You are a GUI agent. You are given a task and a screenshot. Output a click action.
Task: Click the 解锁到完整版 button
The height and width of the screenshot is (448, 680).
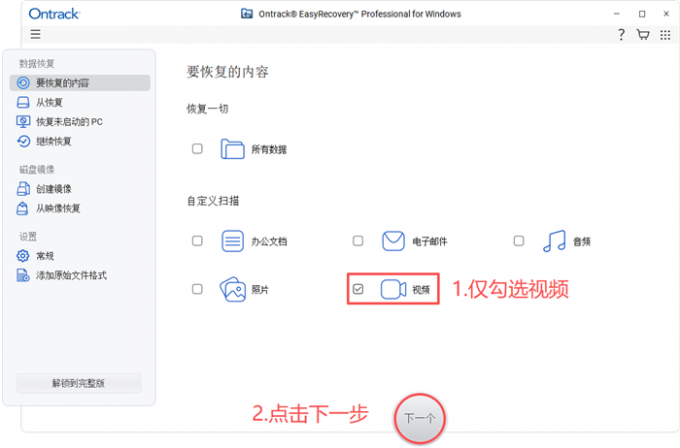point(79,383)
